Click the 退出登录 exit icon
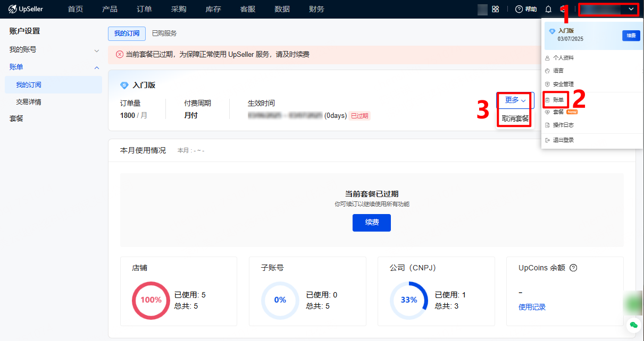644x341 pixels. pos(548,140)
